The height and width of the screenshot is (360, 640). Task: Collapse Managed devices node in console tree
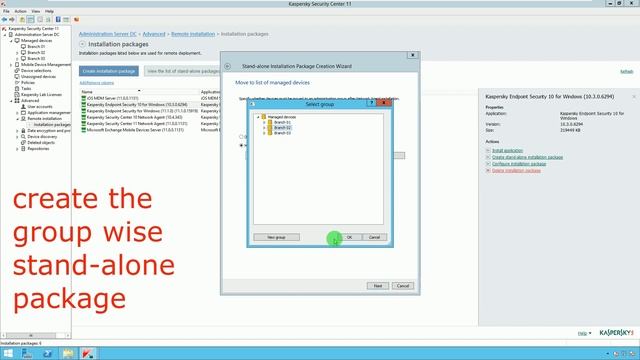pyautogui.click(x=11, y=41)
